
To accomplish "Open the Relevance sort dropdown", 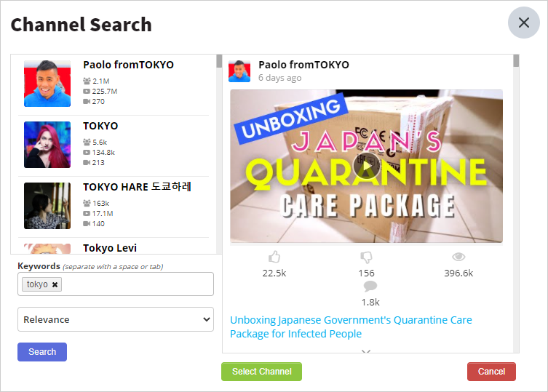I will click(x=116, y=319).
